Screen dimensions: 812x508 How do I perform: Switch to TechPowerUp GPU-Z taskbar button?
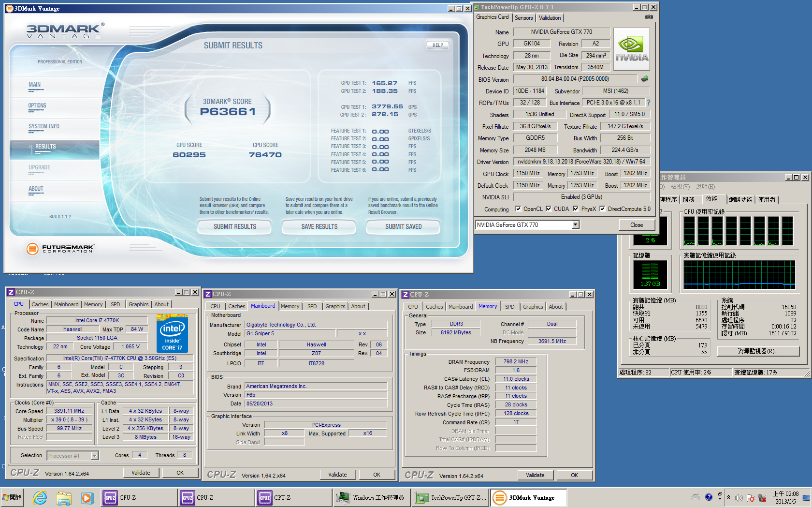click(450, 497)
